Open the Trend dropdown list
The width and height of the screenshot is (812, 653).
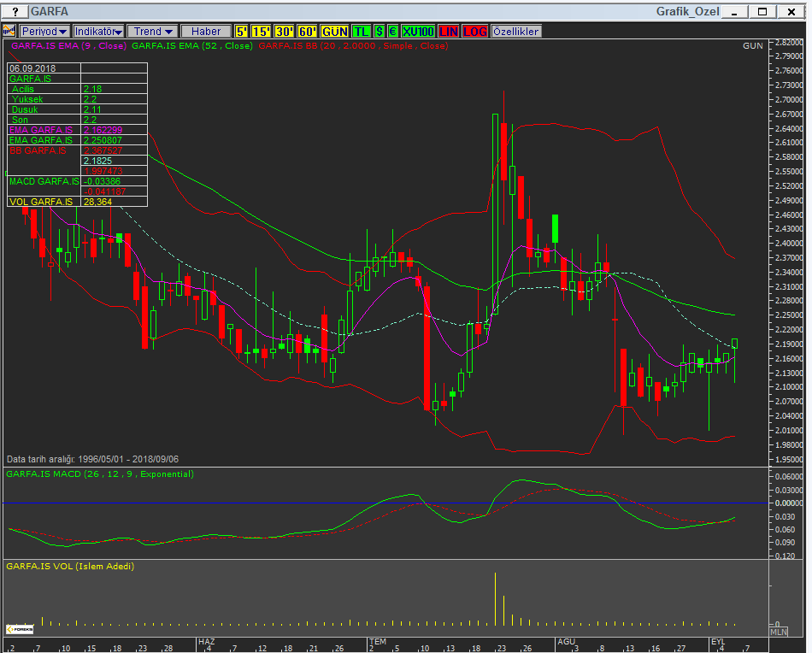[152, 31]
